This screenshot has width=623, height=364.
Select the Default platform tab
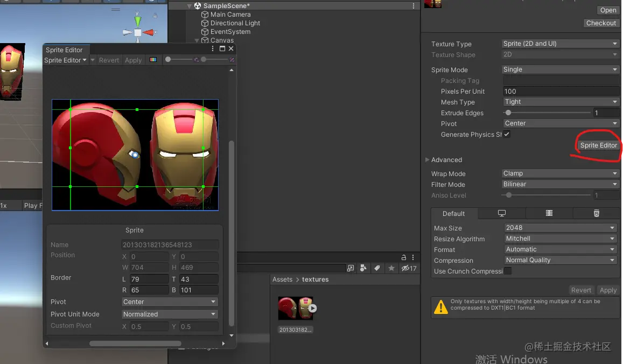click(x=454, y=213)
